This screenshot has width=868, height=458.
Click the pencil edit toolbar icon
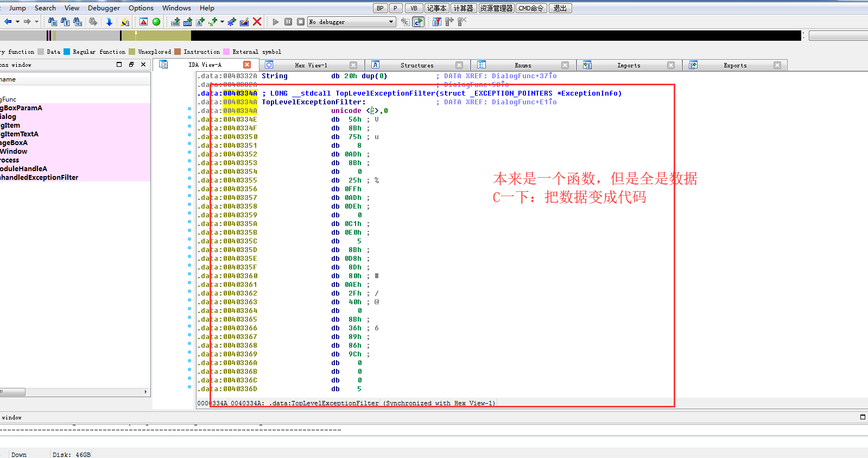(244, 22)
